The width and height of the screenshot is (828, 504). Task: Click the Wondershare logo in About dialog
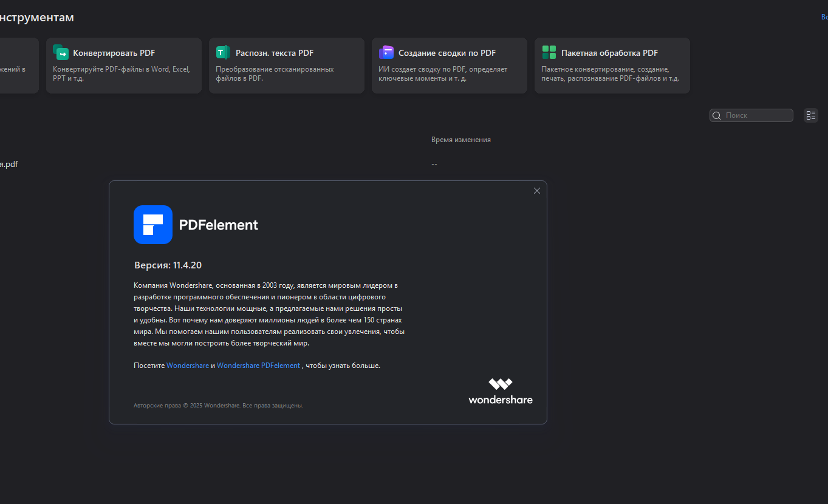(x=501, y=391)
